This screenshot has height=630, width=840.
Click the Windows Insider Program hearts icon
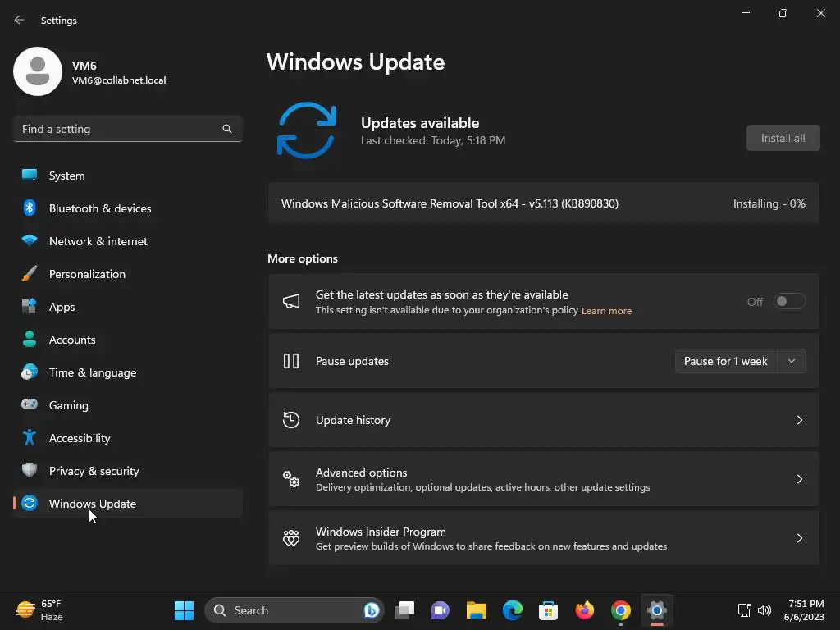(291, 538)
